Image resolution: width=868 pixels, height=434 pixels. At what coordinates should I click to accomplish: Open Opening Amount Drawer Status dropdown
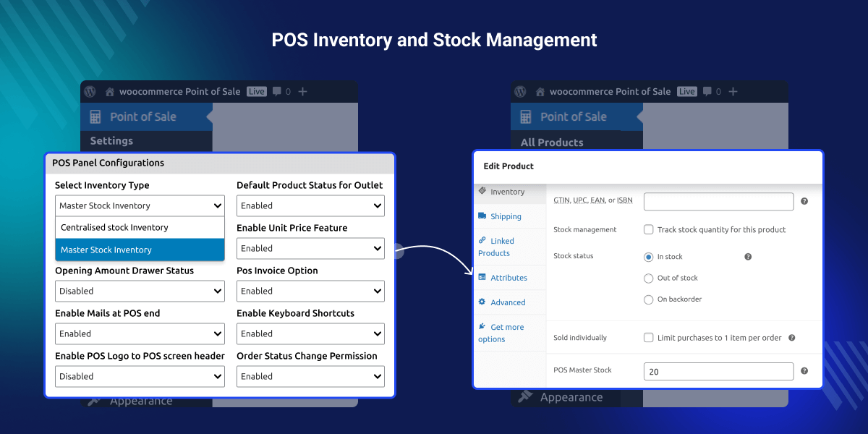(x=140, y=291)
